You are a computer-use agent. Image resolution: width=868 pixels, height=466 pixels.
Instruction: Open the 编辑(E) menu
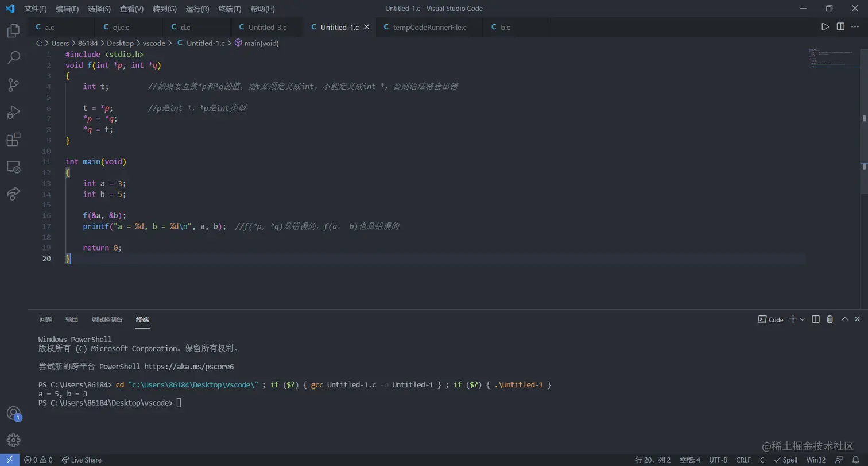pos(68,9)
